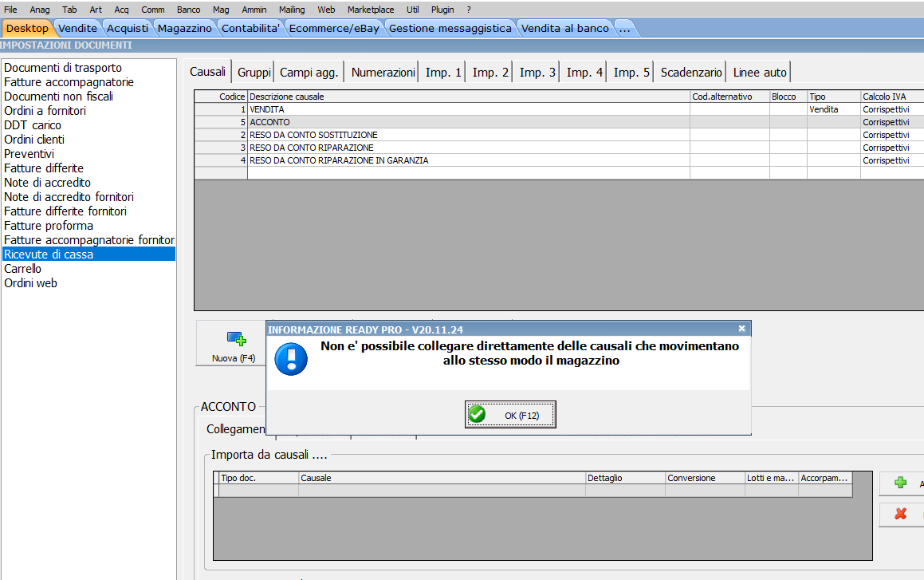Open the Tab menu
Image resolution: width=924 pixels, height=580 pixels.
(x=69, y=10)
